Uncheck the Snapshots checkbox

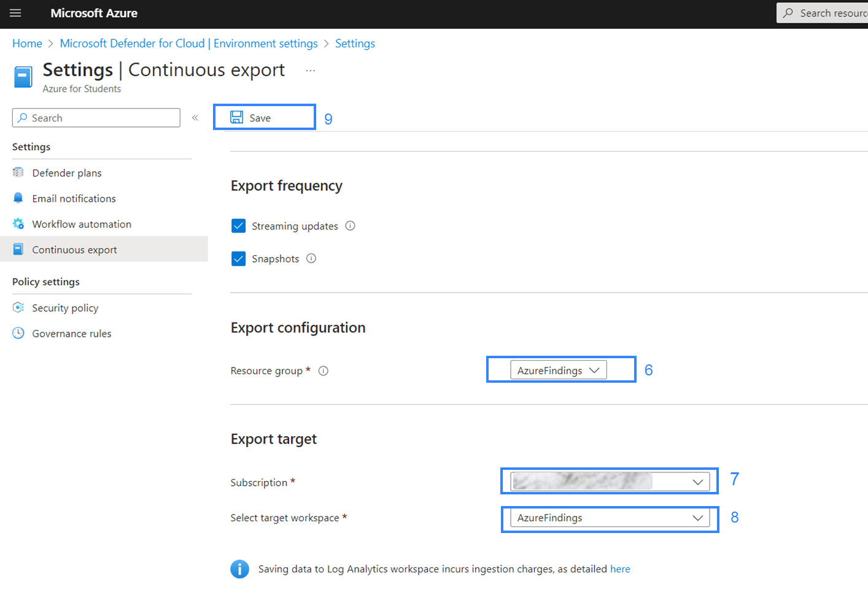click(x=239, y=259)
